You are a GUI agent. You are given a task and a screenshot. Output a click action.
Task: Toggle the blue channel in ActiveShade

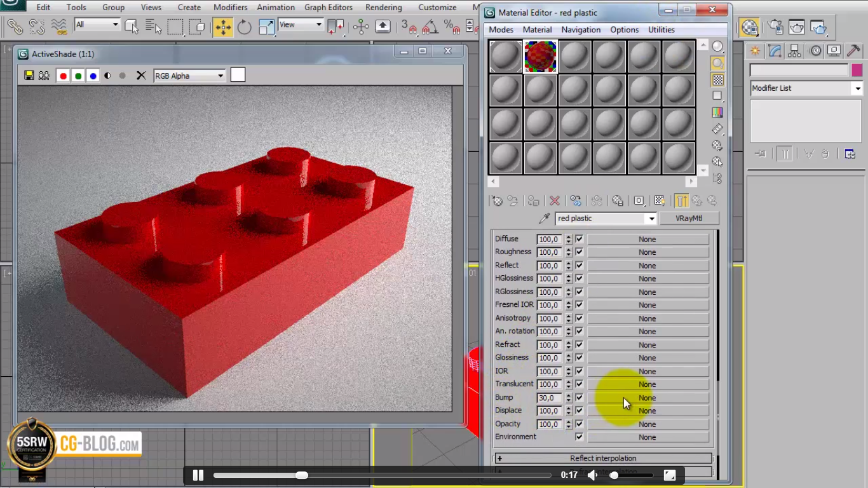[x=93, y=76]
